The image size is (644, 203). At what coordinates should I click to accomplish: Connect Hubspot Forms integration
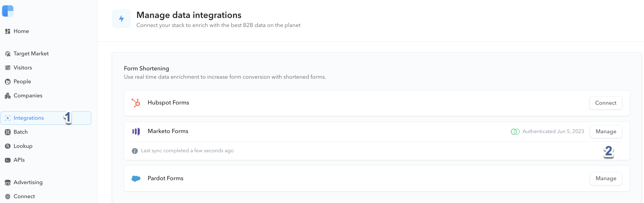[605, 103]
